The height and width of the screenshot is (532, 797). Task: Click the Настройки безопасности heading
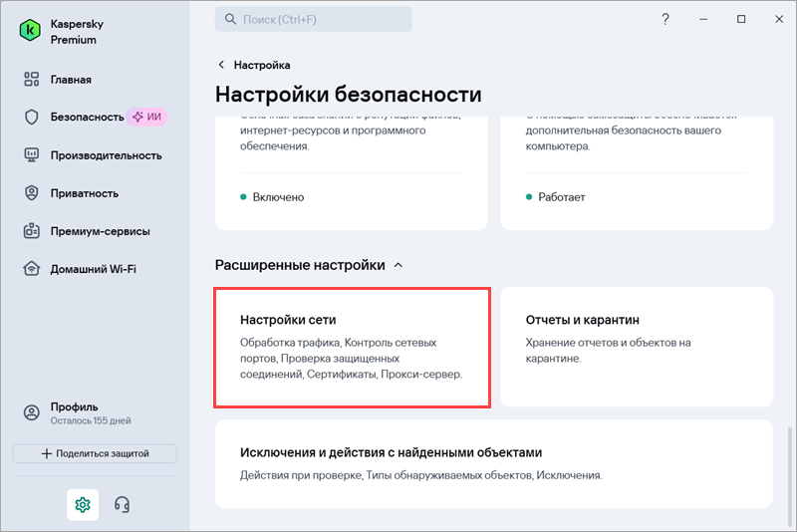coord(348,94)
